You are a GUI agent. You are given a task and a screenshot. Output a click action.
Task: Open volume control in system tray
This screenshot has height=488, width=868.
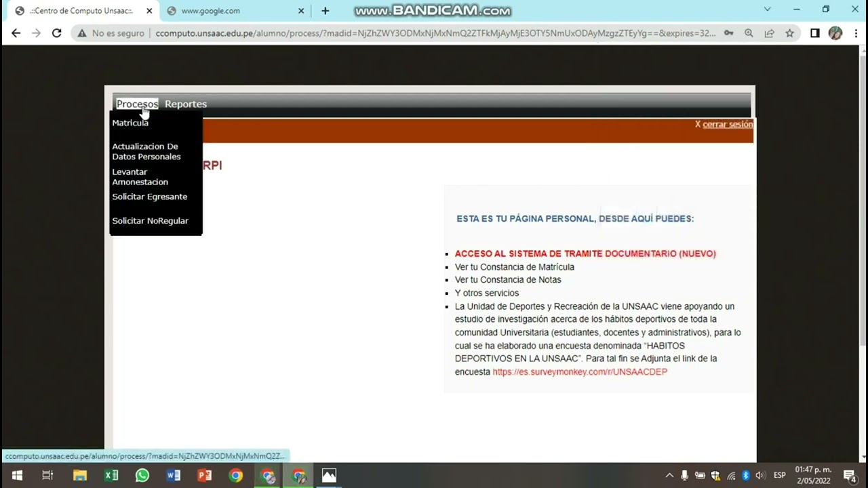(x=760, y=475)
